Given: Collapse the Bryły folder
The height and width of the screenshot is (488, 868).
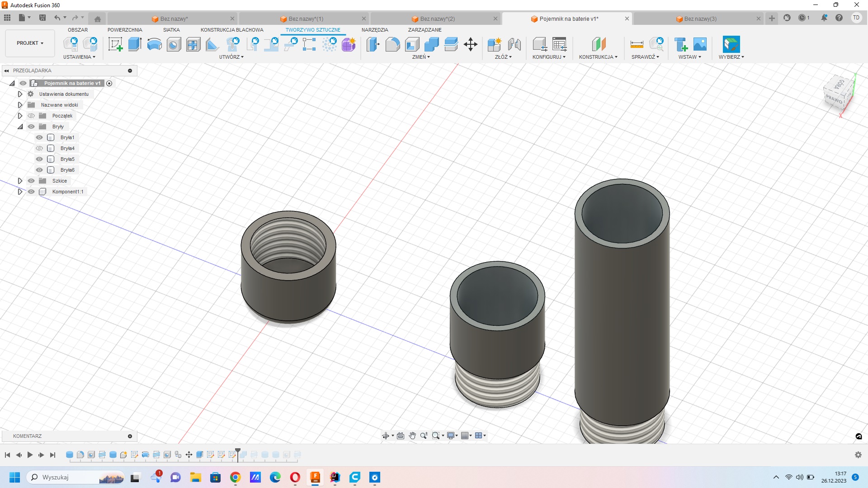Looking at the screenshot, I should (20, 127).
